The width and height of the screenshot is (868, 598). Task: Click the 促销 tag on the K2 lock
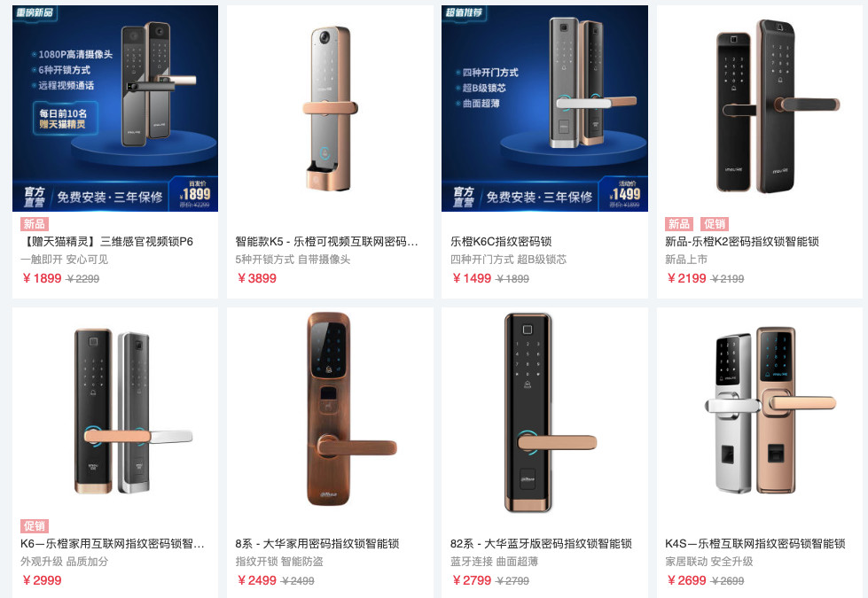coord(715,224)
